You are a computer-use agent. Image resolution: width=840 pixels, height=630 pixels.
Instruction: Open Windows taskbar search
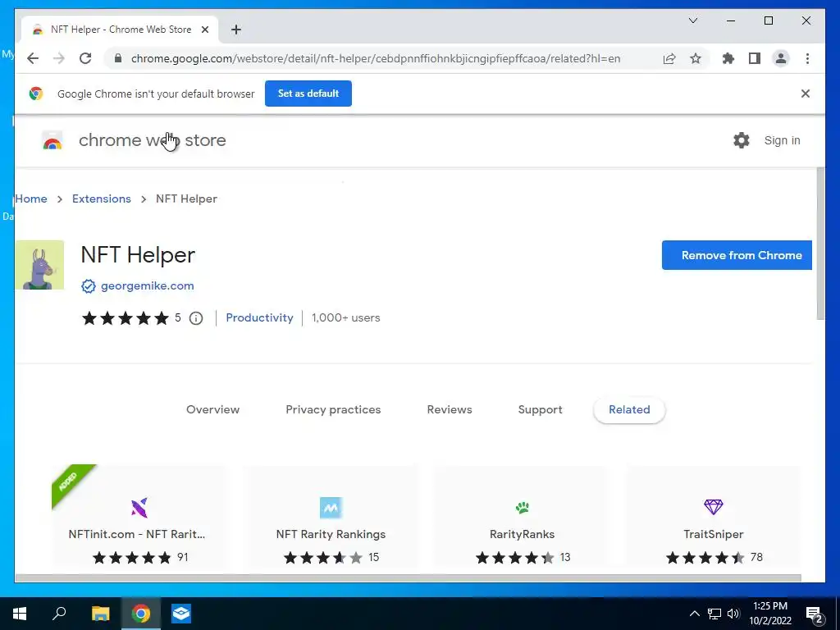pos(59,614)
